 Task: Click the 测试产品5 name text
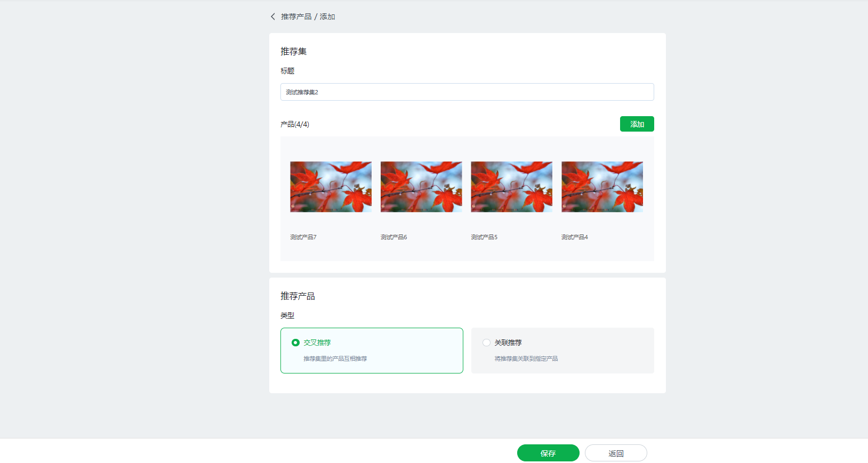484,237
